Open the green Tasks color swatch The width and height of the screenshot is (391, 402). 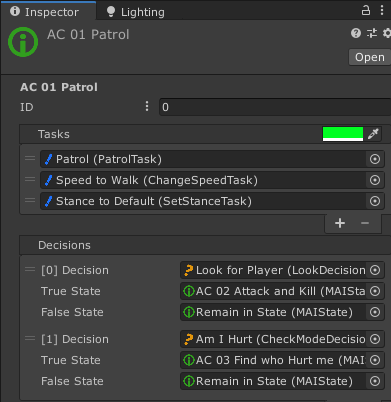point(343,134)
